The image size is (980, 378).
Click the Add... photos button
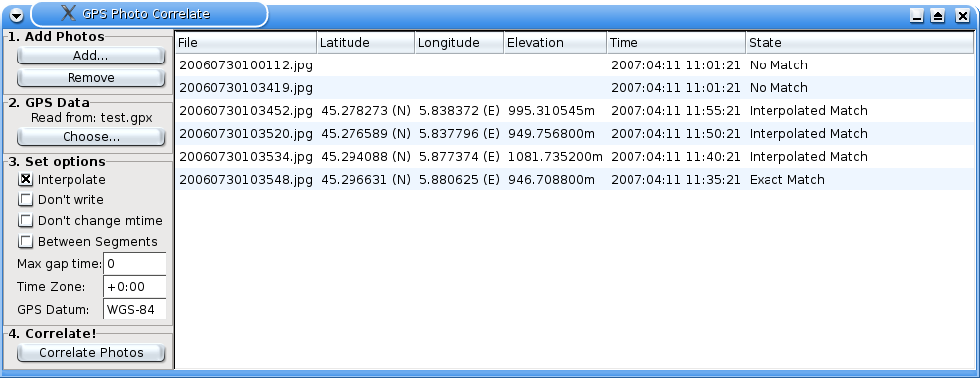[x=90, y=56]
